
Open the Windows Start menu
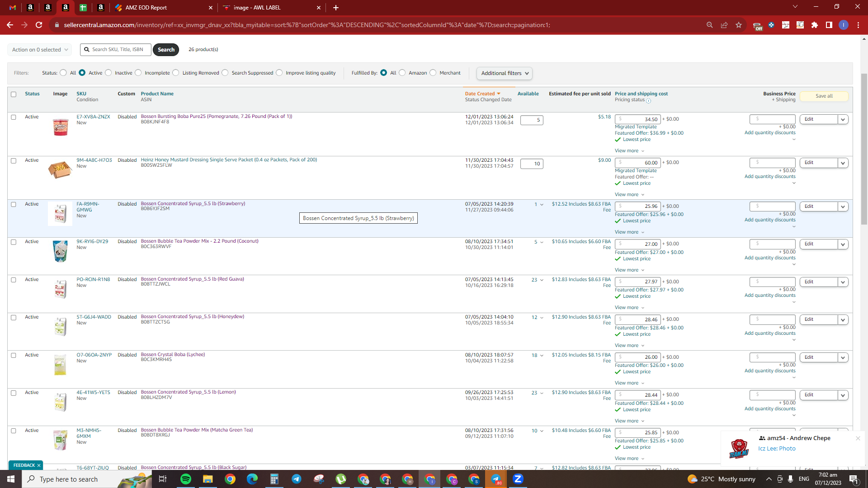pos(11,479)
